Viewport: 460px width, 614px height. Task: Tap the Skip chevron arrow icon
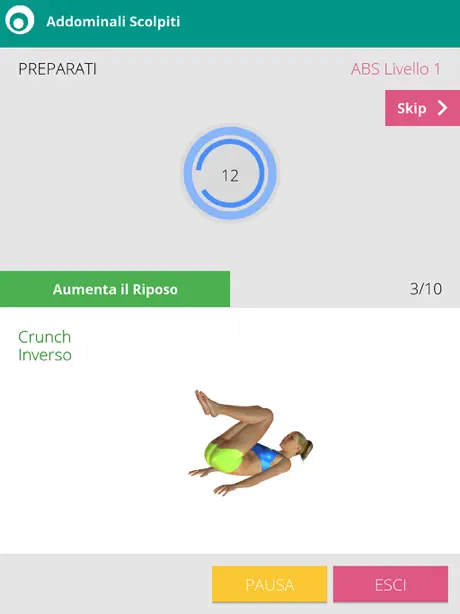[442, 108]
